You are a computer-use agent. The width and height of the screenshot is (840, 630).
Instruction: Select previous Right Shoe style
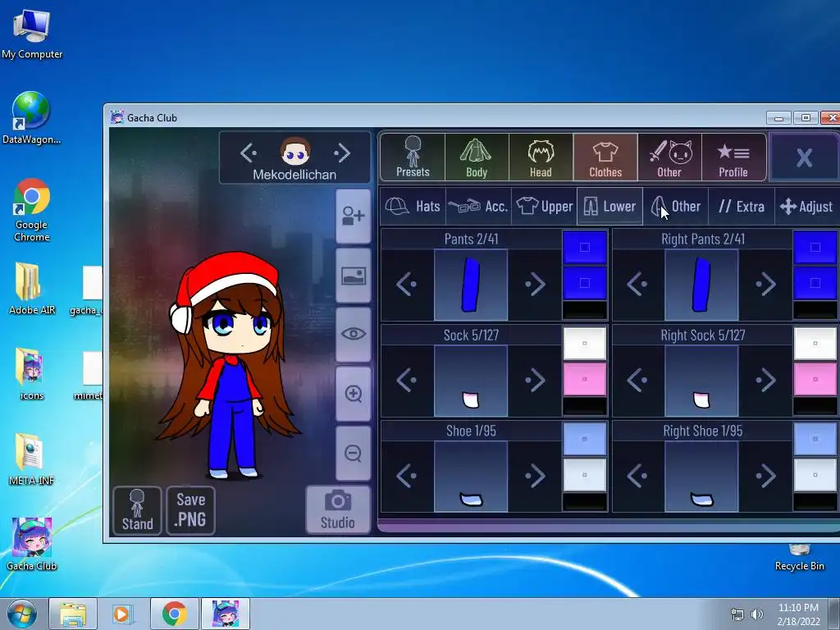(637, 476)
